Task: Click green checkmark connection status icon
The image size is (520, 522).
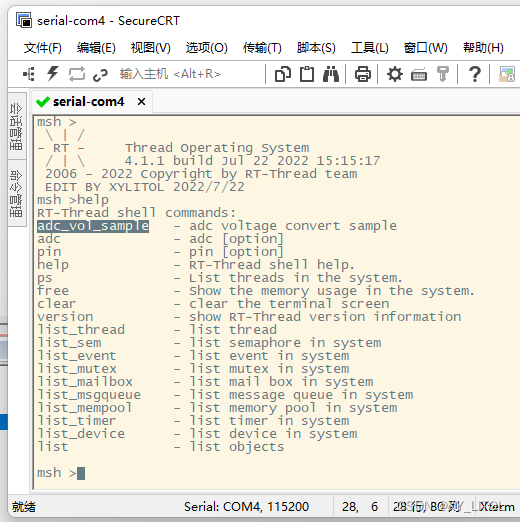Action: (43, 101)
